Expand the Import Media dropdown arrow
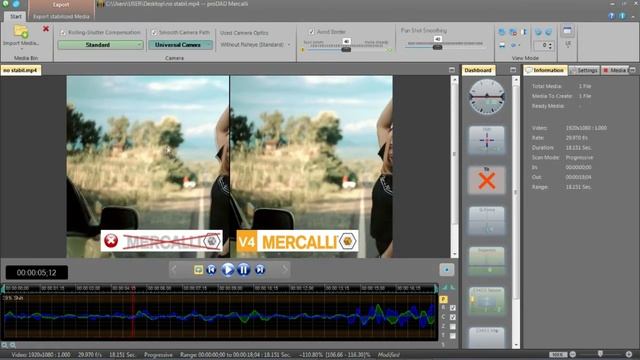Image resolution: width=640 pixels, height=360 pixels. click(21, 49)
